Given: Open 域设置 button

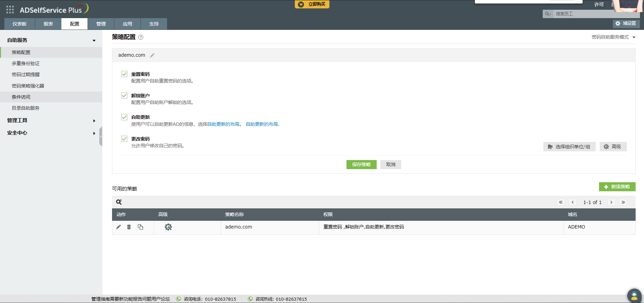Looking at the screenshot, I should click(626, 23).
